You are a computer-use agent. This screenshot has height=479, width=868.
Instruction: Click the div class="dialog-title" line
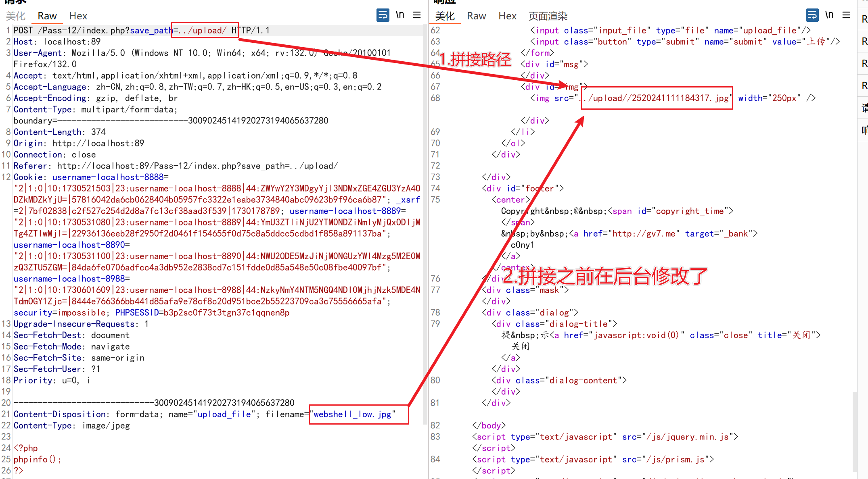(554, 324)
